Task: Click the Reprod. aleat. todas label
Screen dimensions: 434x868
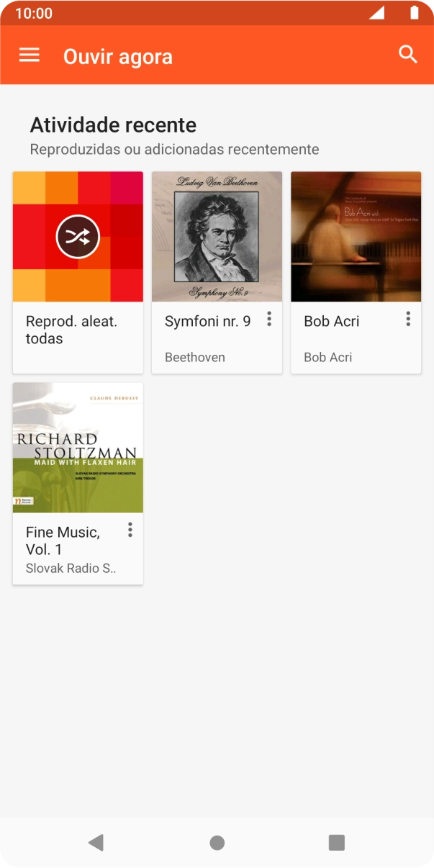Action: pyautogui.click(x=71, y=330)
